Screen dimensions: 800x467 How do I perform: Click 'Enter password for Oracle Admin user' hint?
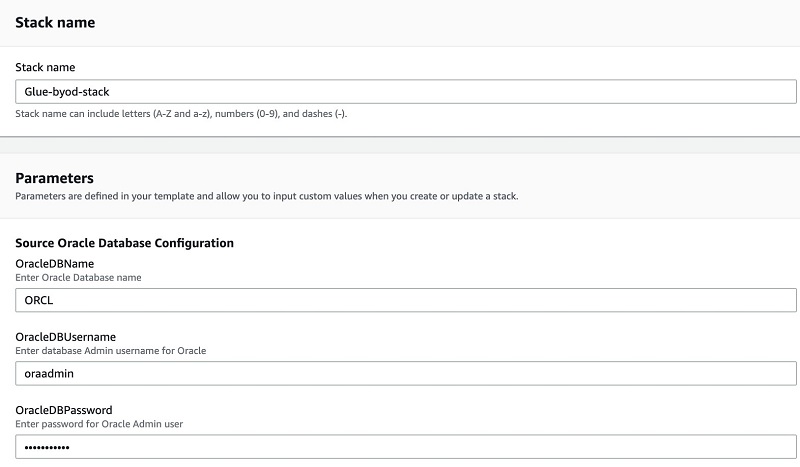coord(99,424)
